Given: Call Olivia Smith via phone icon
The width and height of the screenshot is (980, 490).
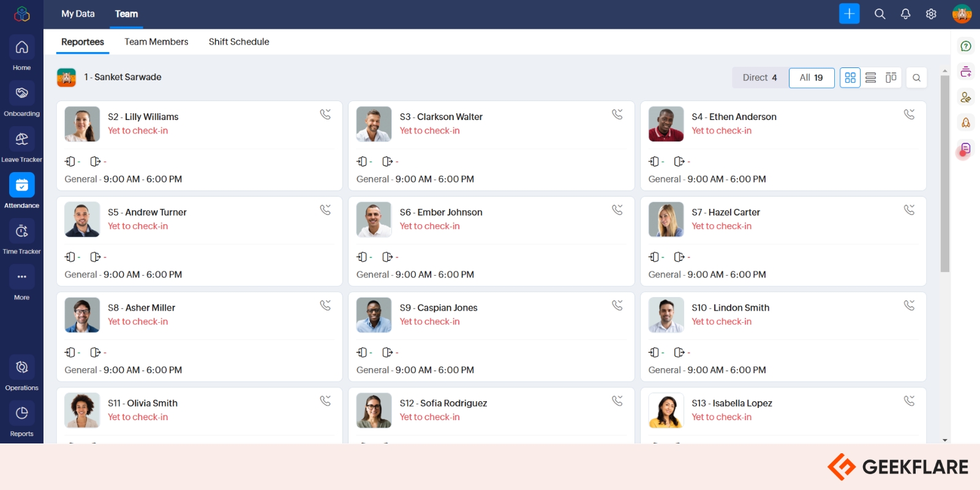Looking at the screenshot, I should click(x=325, y=401).
